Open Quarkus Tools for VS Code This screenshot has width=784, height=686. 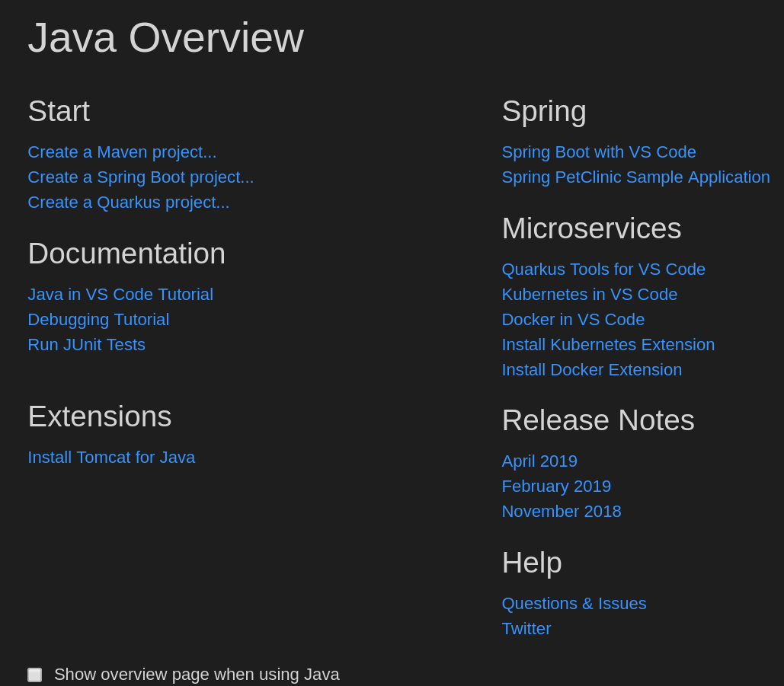point(603,269)
